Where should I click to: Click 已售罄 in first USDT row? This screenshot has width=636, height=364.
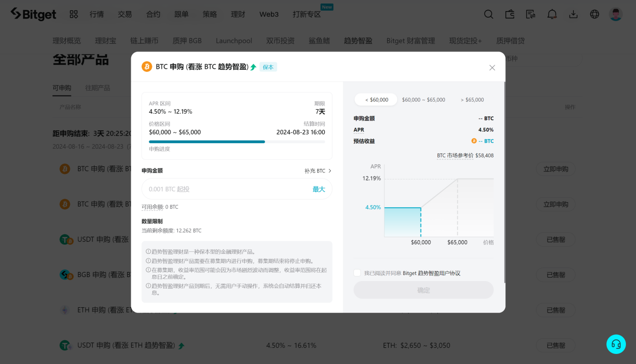click(556, 239)
